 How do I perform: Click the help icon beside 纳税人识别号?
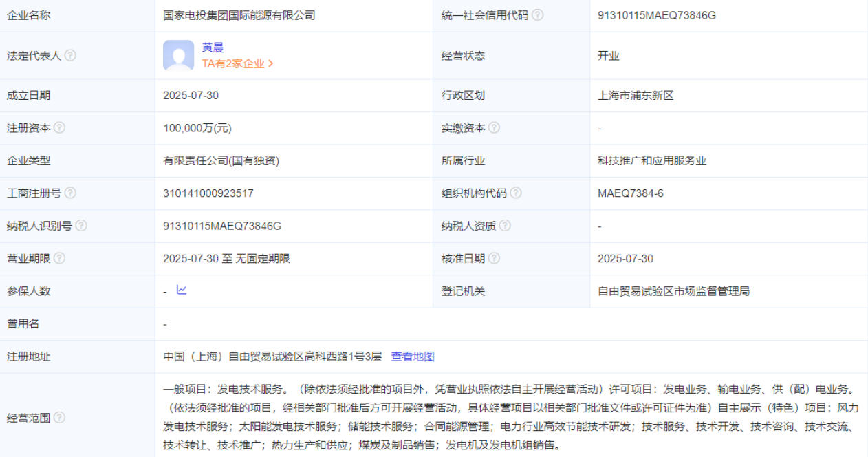pyautogui.click(x=81, y=226)
